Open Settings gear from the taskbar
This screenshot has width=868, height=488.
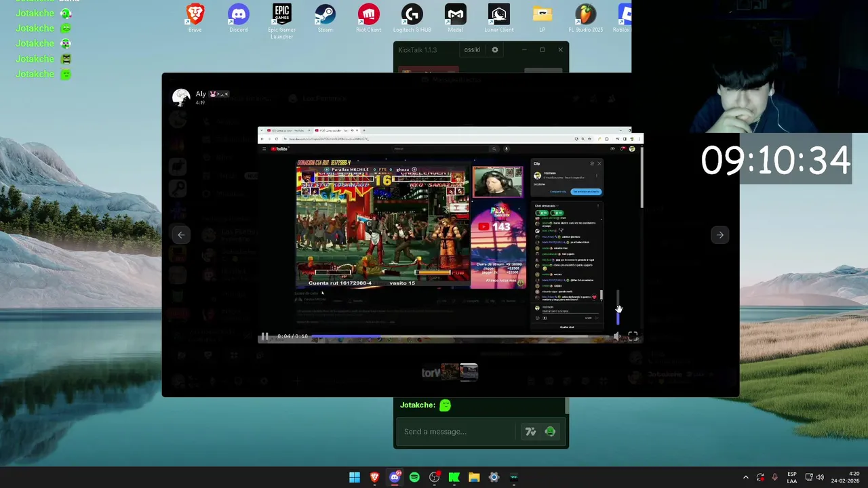tap(494, 478)
